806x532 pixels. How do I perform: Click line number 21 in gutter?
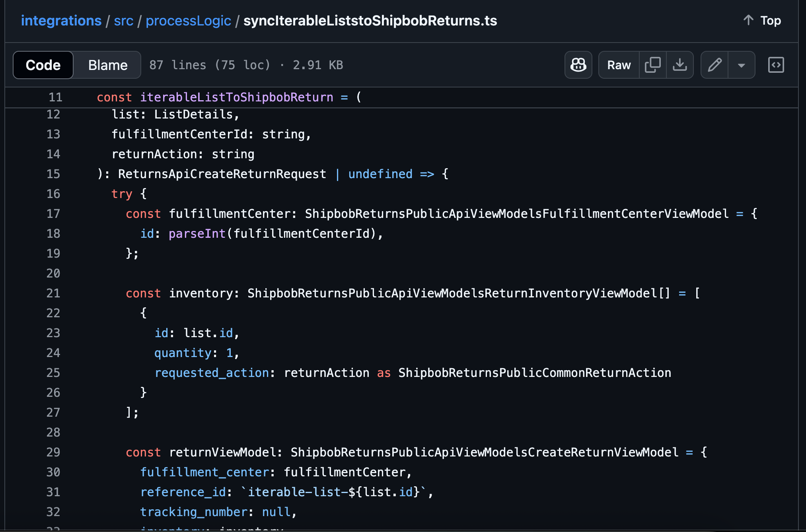pyautogui.click(x=53, y=293)
